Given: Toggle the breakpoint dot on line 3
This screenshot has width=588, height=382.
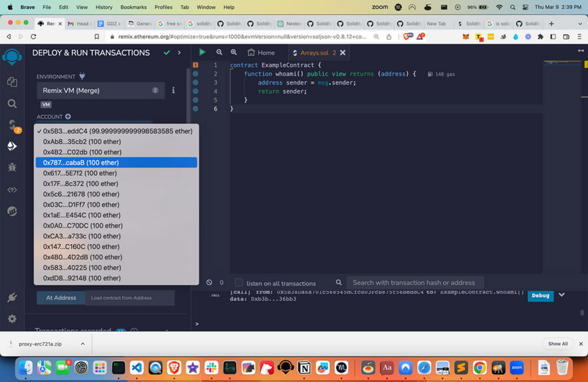Looking at the screenshot, I should point(195,82).
